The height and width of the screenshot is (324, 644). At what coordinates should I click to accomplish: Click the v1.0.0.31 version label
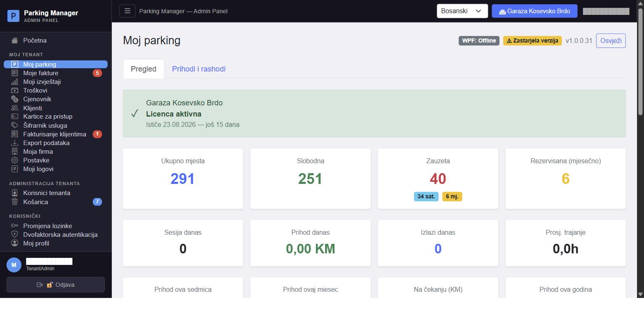click(579, 40)
